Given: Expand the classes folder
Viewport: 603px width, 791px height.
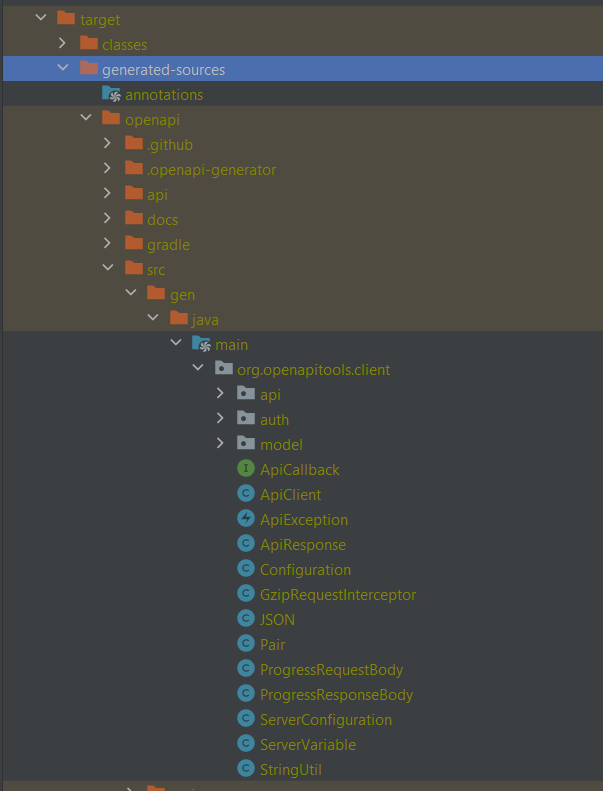Looking at the screenshot, I should (x=63, y=44).
